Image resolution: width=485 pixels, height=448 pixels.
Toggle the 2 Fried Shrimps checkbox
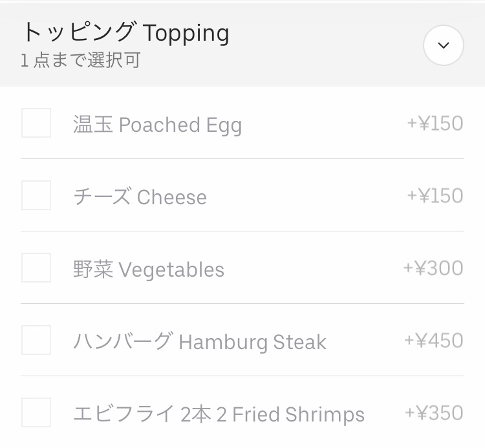pos(36,412)
